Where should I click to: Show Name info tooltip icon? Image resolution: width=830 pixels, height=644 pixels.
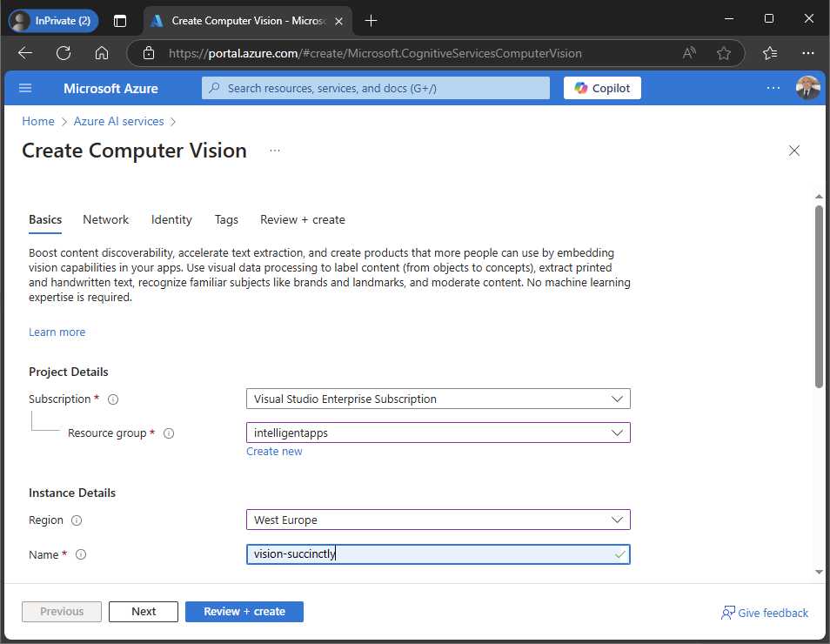point(80,554)
